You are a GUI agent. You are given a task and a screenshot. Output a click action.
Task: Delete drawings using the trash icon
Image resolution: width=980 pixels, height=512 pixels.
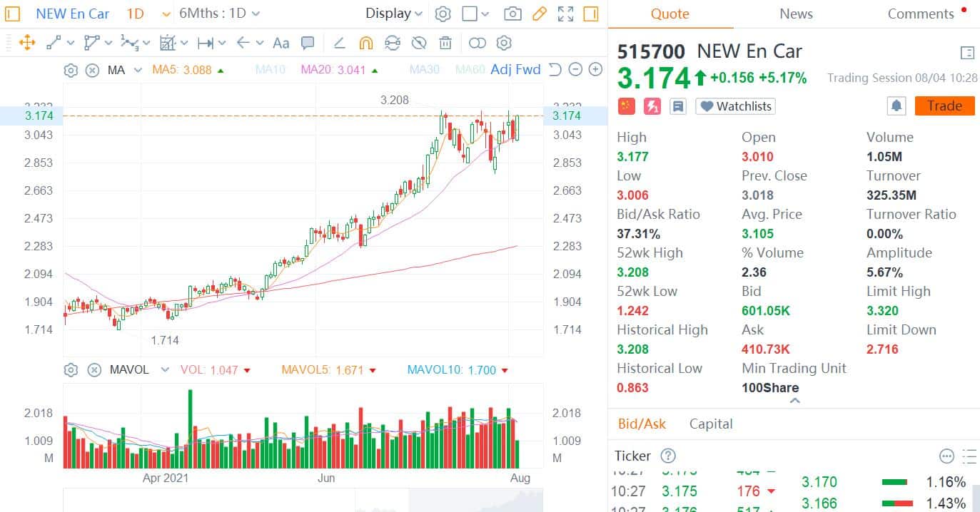point(445,43)
